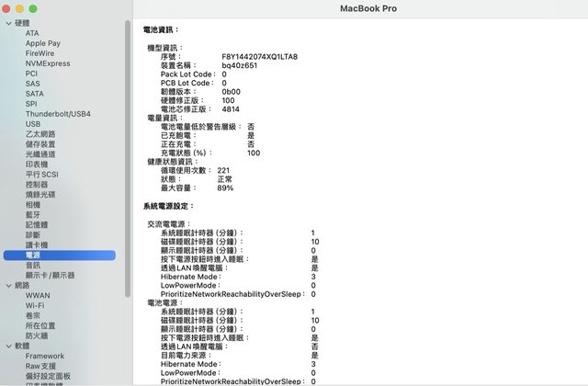Select SATA in the hardware list
Screen dimensions: 588x386
(34, 94)
